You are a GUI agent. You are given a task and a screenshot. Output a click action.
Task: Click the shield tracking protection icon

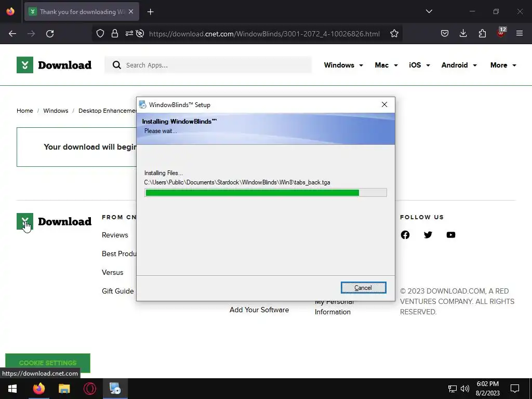[x=100, y=34]
